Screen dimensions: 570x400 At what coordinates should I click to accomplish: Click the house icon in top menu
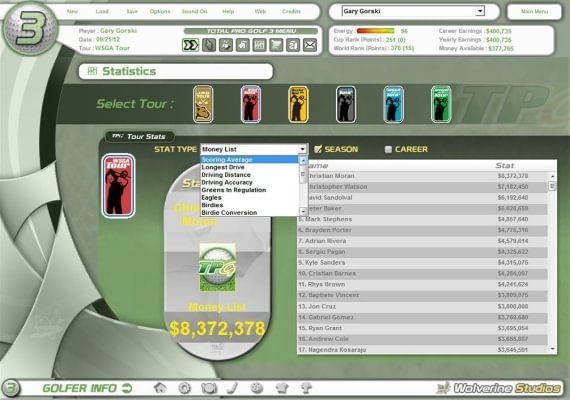point(242,45)
